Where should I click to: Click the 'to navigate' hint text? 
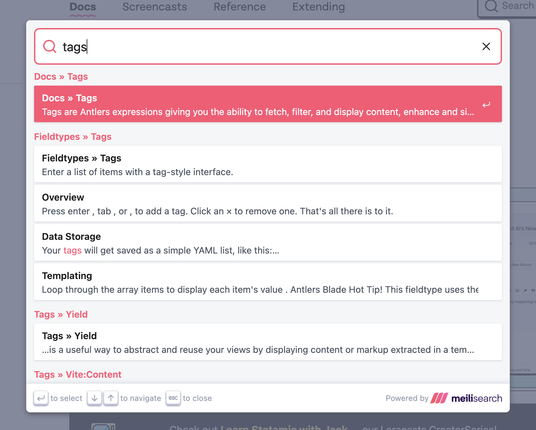click(140, 398)
